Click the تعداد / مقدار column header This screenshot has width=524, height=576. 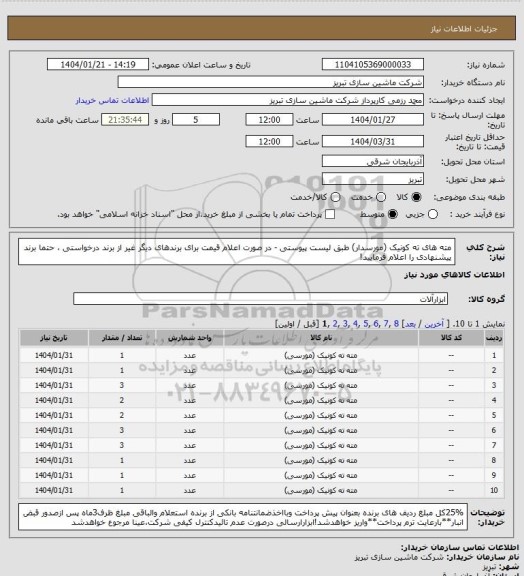(122, 338)
